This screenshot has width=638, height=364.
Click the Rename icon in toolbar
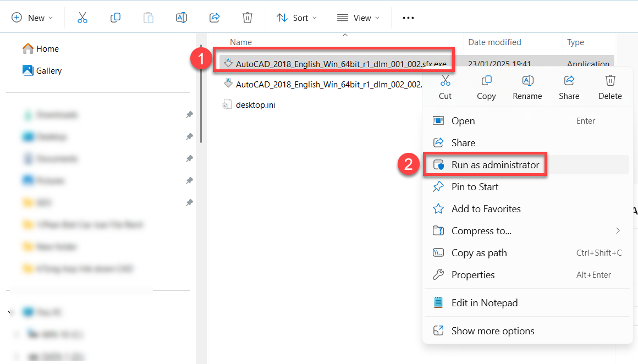182,18
